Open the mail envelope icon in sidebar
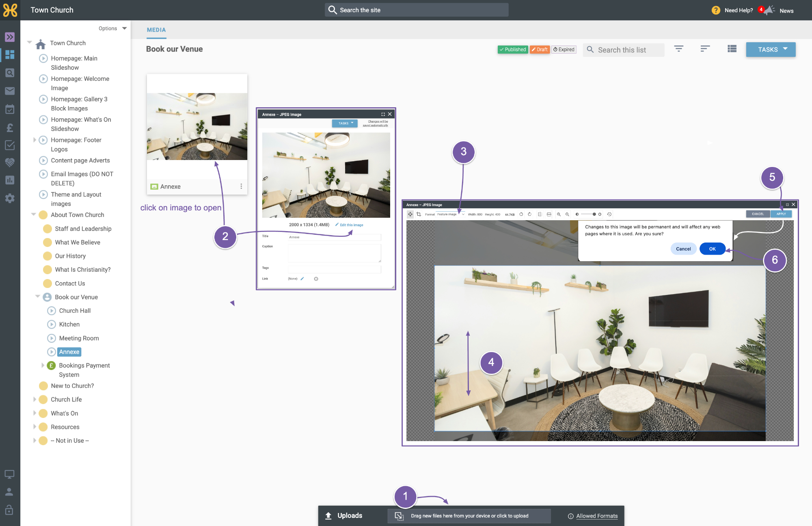Screen dimensions: 812x526 point(10,91)
